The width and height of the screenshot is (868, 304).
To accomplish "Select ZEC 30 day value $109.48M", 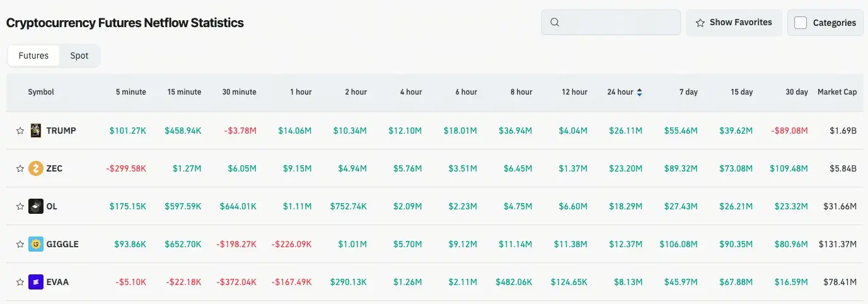I will point(789,168).
